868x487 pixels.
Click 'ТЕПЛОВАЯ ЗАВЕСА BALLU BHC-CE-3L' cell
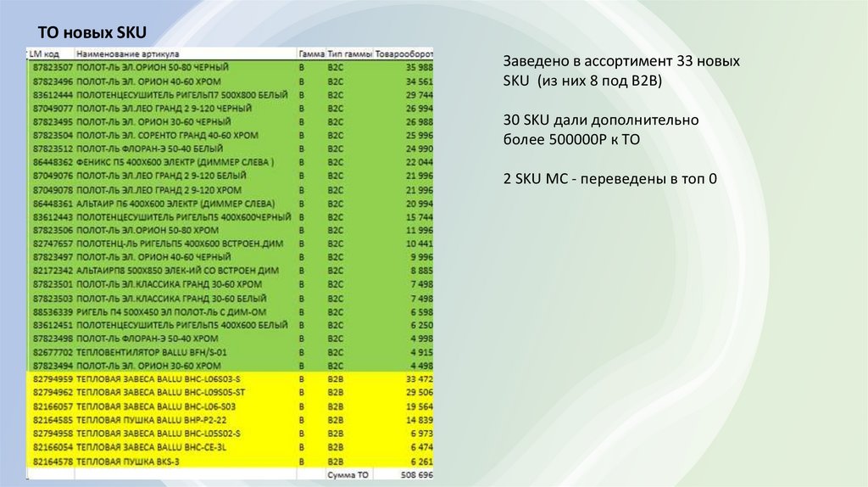tap(151, 447)
